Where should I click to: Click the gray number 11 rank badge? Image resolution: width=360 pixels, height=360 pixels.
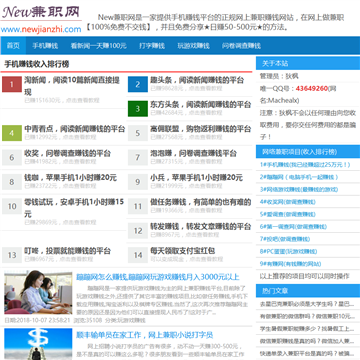pos(138,206)
